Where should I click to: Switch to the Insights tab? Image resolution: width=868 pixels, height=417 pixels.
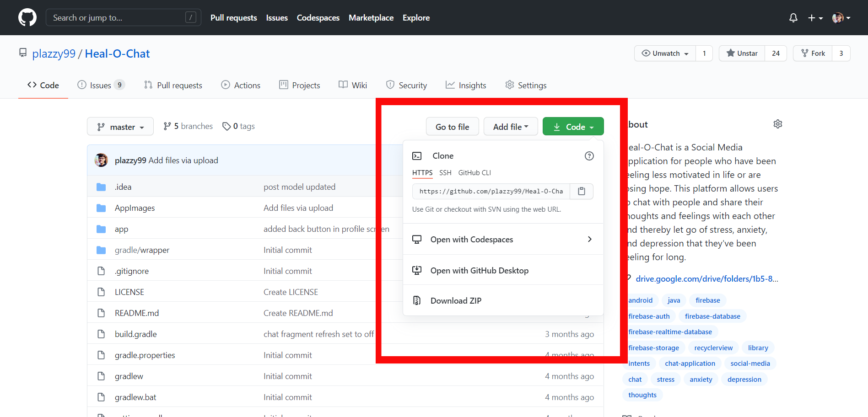[466, 85]
